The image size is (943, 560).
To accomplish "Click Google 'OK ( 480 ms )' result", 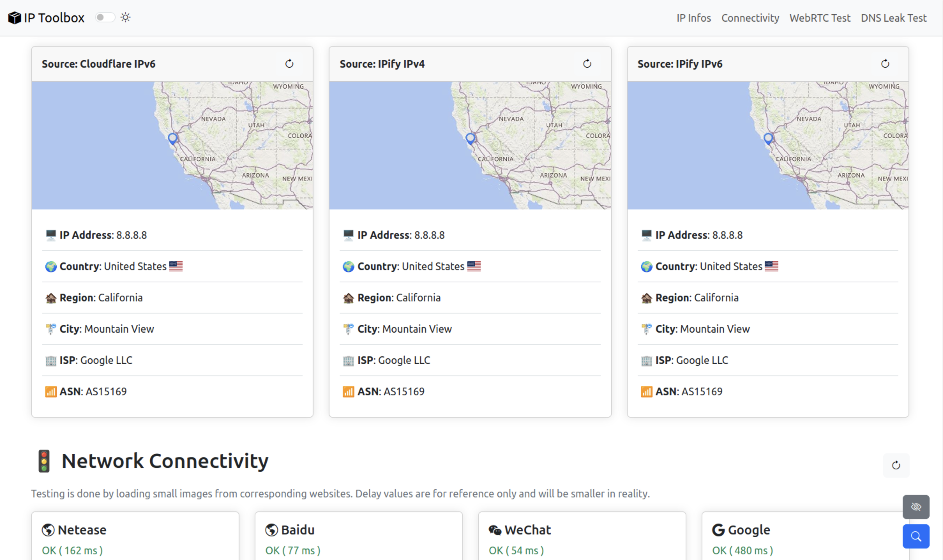I will tap(742, 550).
